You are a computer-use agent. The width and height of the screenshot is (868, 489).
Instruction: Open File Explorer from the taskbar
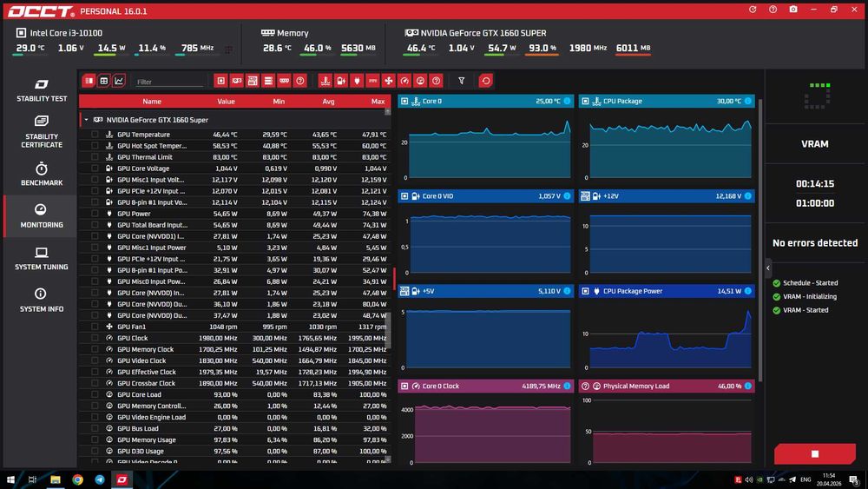coord(56,479)
